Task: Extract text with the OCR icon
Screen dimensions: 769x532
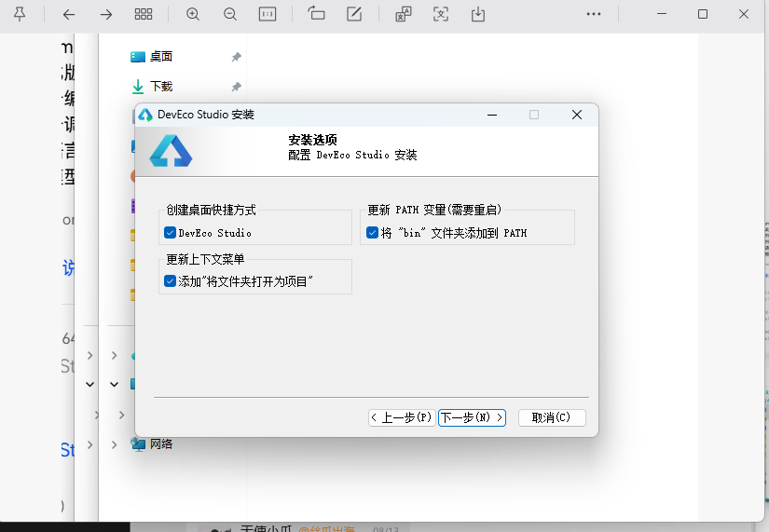Action: 440,14
